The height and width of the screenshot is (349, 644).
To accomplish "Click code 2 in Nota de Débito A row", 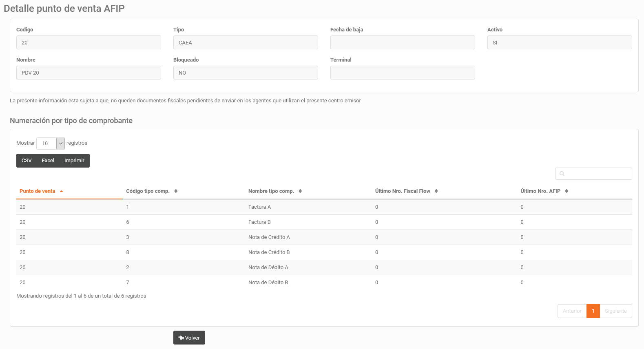I will click(128, 267).
